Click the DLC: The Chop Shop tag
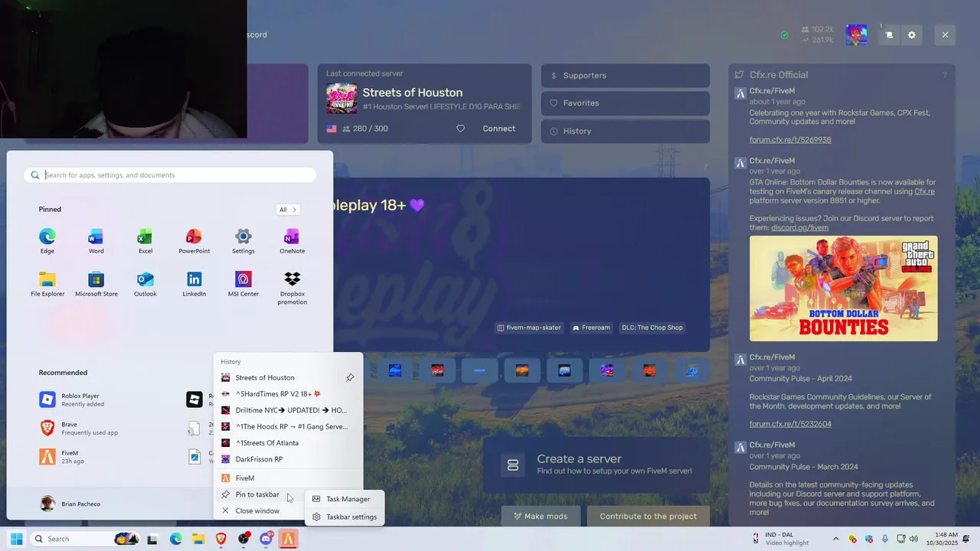Viewport: 980px width, 551px height. 652,328
